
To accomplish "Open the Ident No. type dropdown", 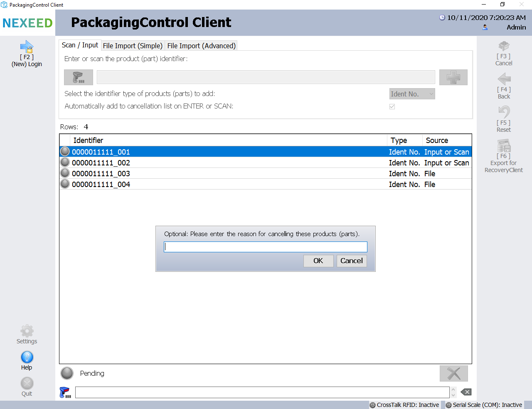I will (412, 94).
